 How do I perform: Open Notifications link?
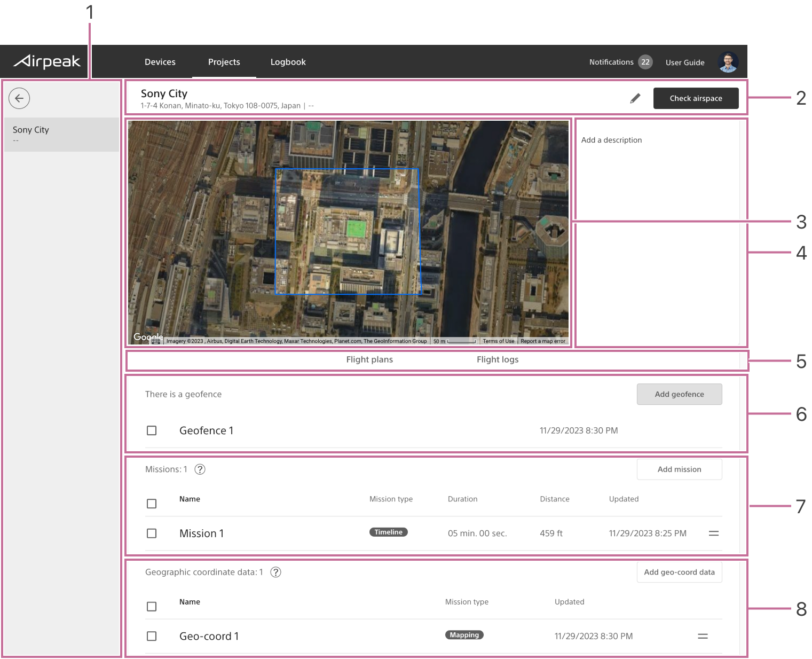point(611,62)
